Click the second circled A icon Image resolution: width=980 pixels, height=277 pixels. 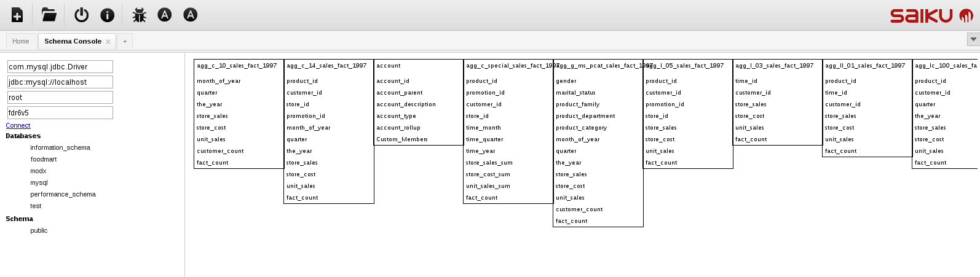coord(190,15)
